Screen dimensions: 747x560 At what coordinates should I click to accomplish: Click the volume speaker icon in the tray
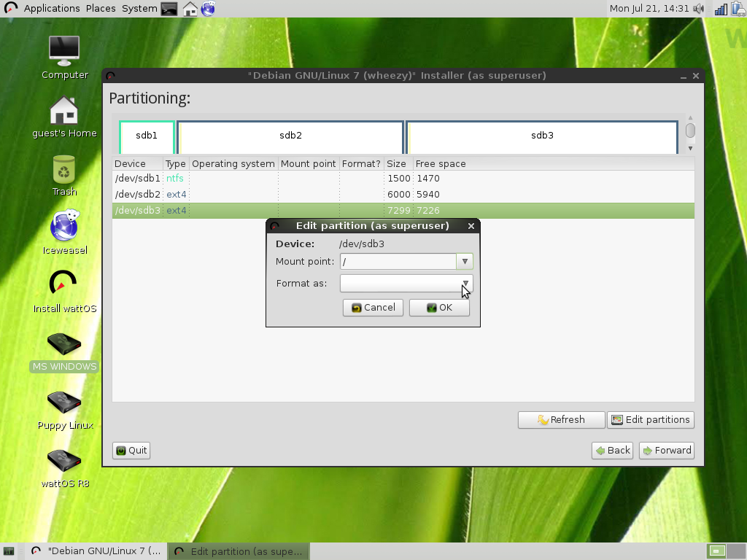(698, 9)
